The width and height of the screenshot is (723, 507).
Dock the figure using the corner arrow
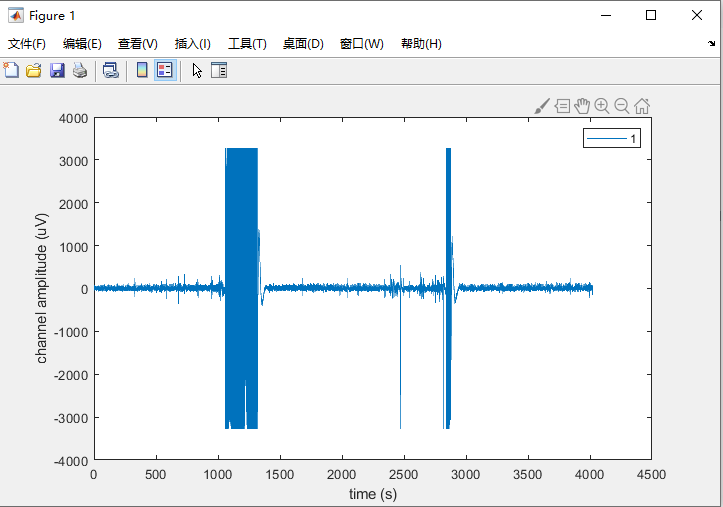click(711, 43)
